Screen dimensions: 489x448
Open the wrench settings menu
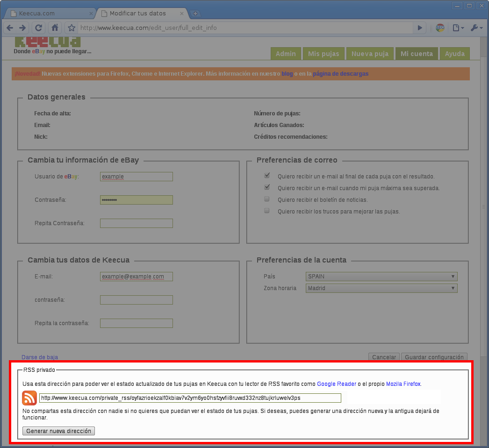tap(476, 28)
